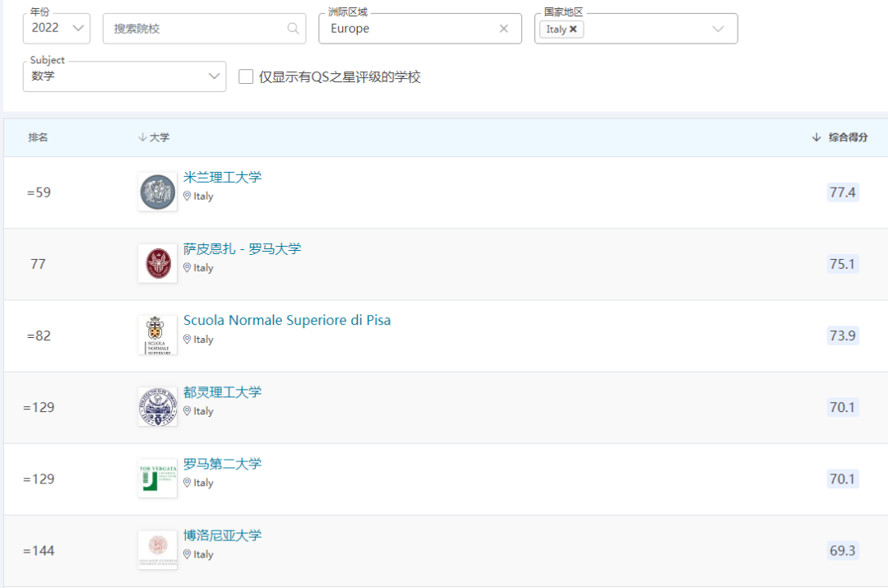888x588 pixels.
Task: Click the sort arrow beside 大学
Action: [142, 137]
